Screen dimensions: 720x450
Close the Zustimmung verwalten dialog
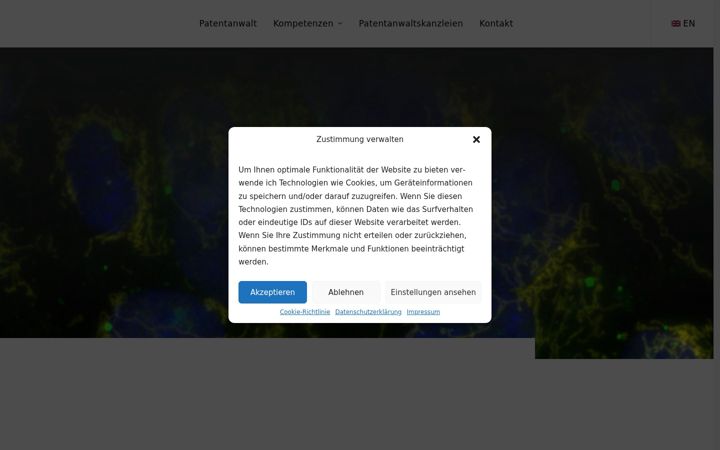tap(476, 139)
